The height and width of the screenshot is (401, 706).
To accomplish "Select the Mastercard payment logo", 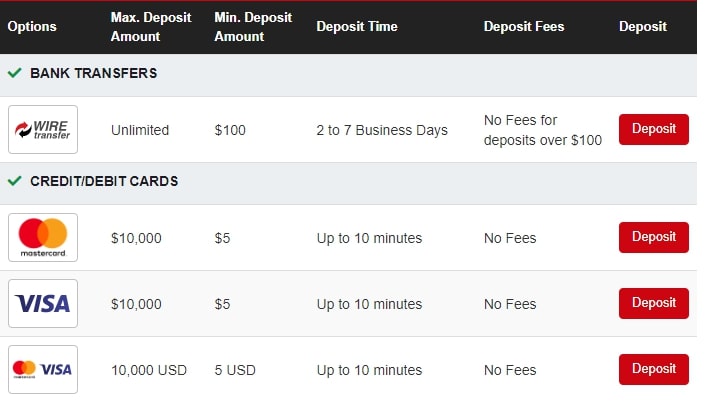I will (x=43, y=238).
